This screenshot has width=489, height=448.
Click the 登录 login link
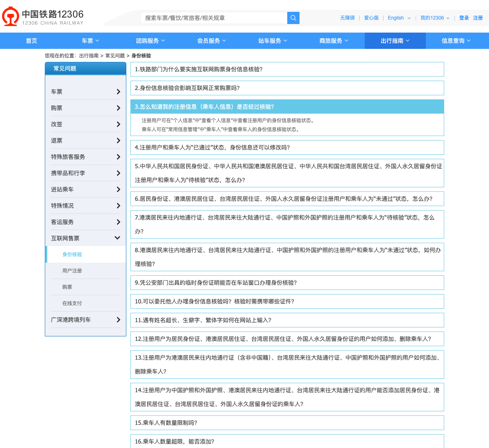click(464, 18)
